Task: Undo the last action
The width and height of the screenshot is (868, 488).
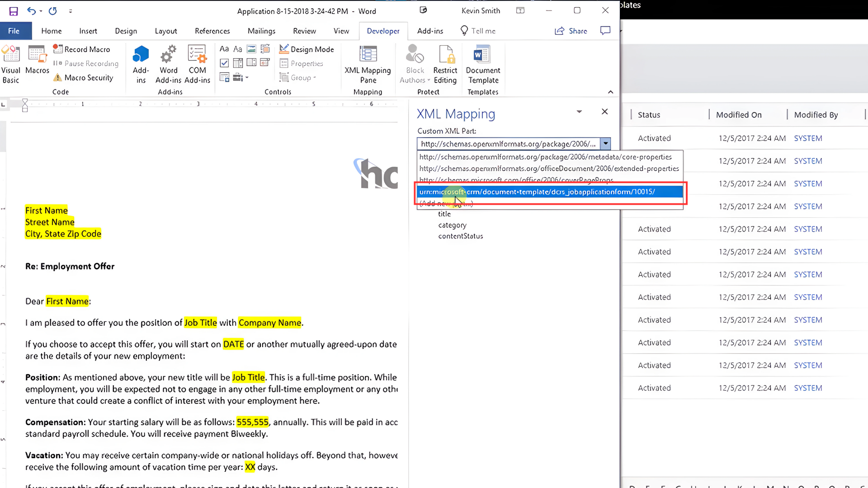Action: tap(31, 11)
